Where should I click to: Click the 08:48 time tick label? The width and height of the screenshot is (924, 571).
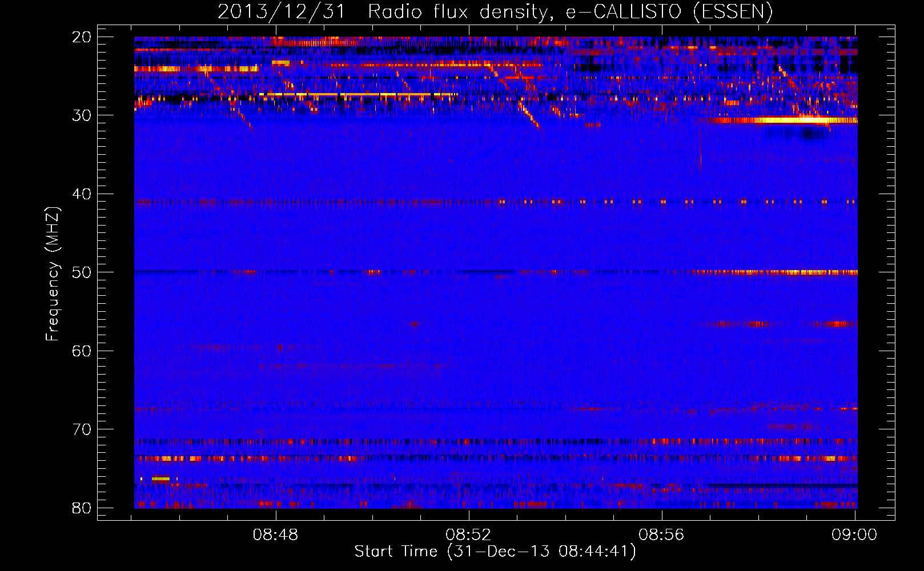[276, 534]
